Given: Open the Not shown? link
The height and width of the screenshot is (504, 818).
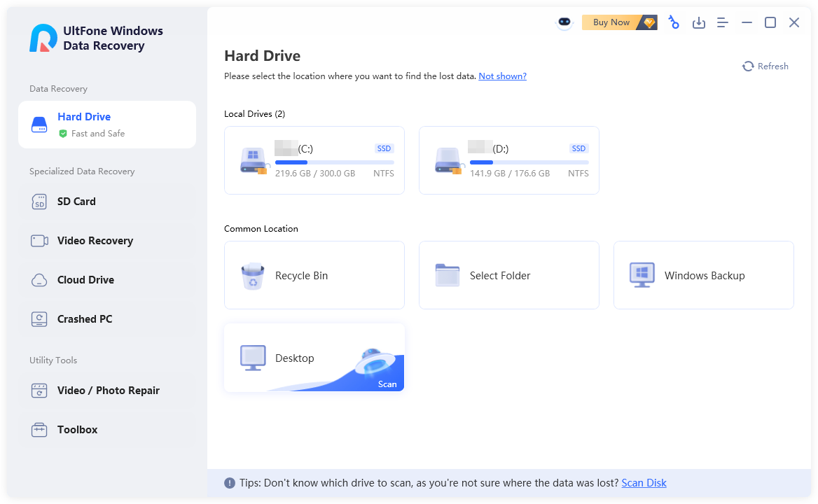Looking at the screenshot, I should (x=502, y=76).
